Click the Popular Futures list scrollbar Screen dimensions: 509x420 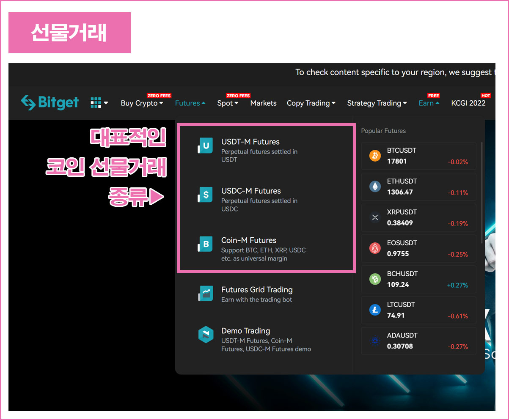click(482, 192)
